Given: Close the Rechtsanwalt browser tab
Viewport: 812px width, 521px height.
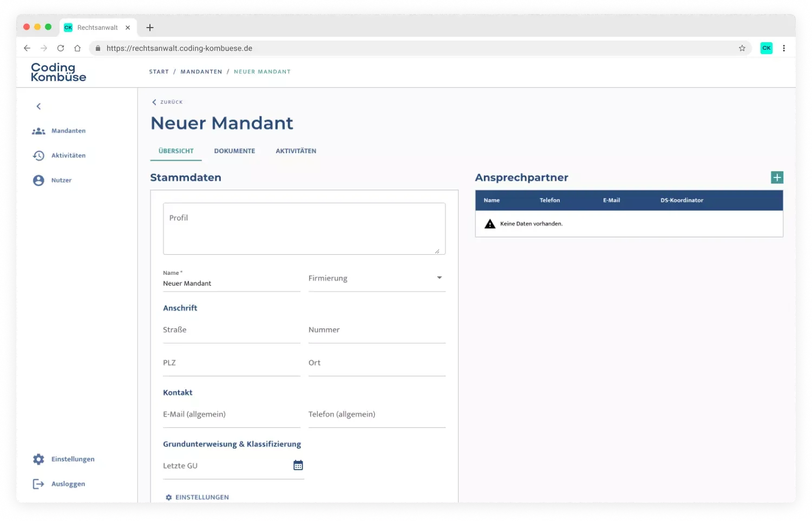Looking at the screenshot, I should (x=128, y=28).
